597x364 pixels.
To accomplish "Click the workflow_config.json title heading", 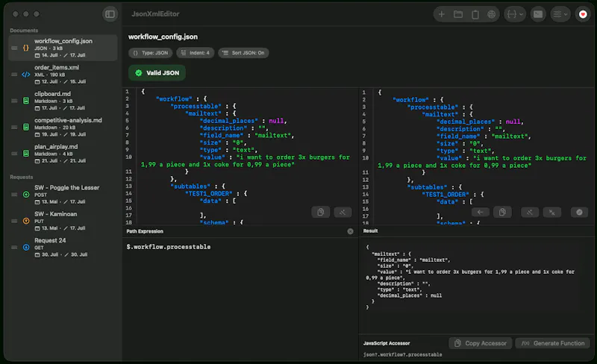I will [163, 37].
